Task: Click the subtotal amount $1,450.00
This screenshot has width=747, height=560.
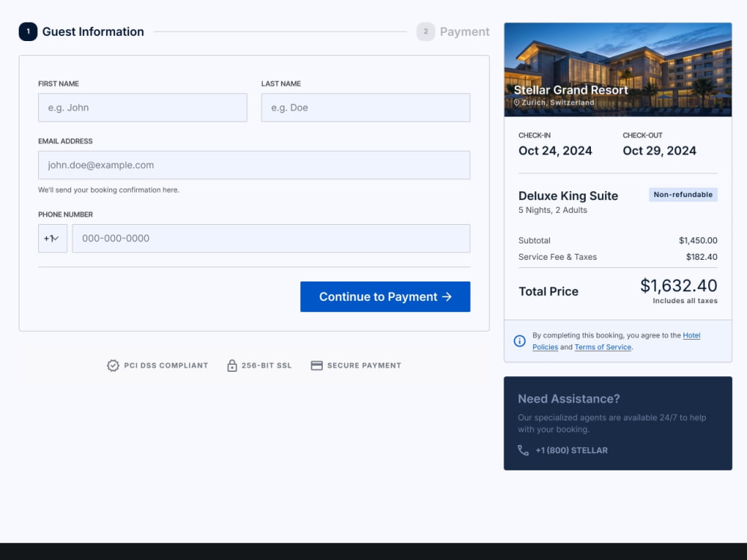Action: [x=698, y=240]
